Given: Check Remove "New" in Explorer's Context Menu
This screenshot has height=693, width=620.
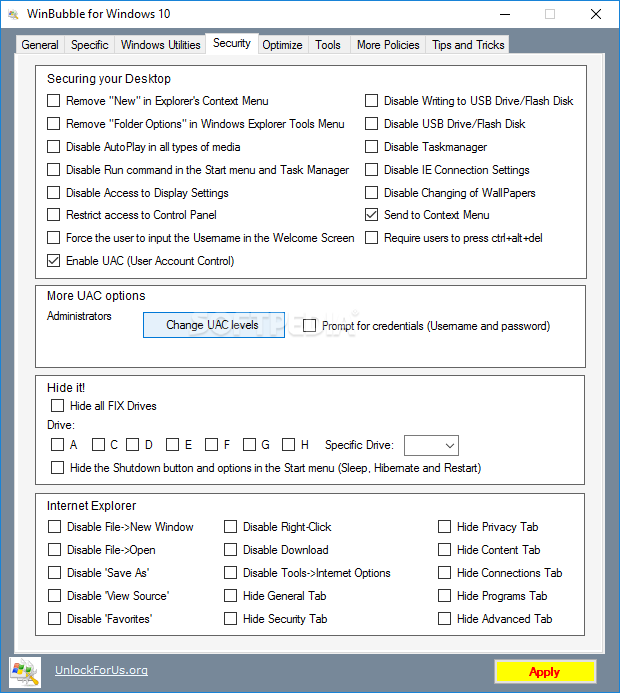Looking at the screenshot, I should coord(53,101).
